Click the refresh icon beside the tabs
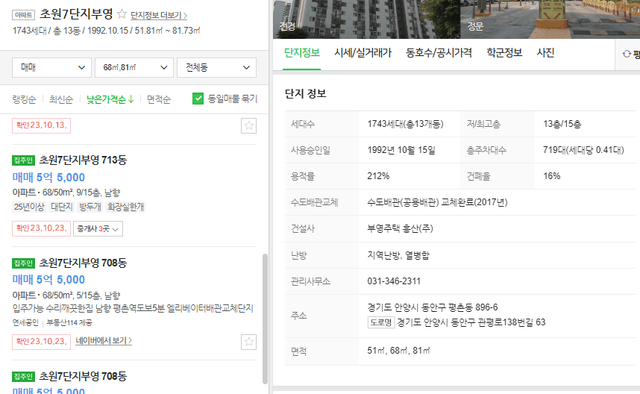 tap(627, 54)
